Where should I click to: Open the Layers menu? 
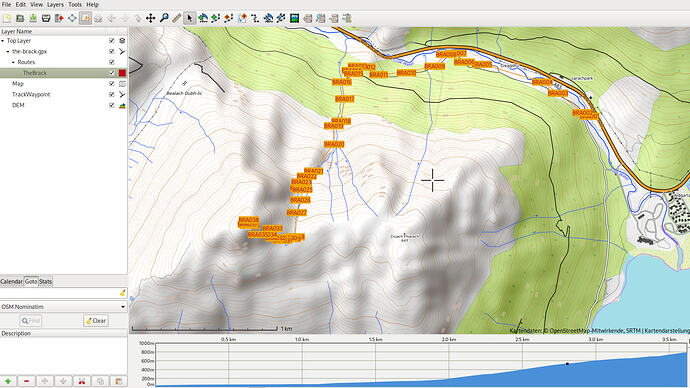point(55,4)
